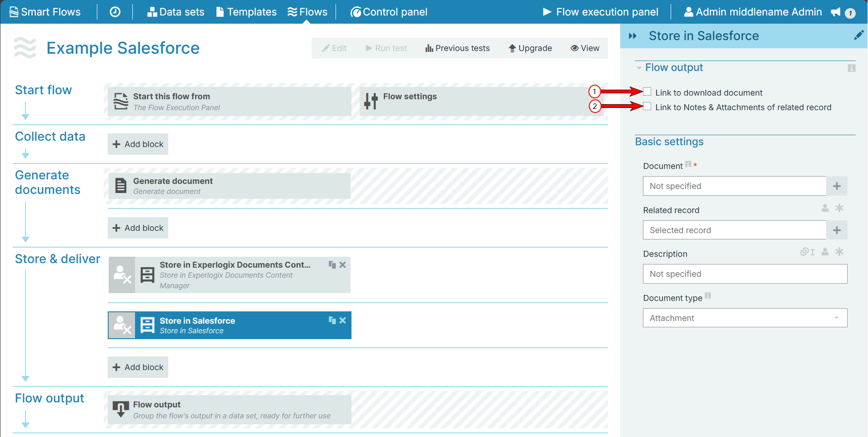Screen dimensions: 868x437
Task: Click the plus button beside Document field
Action: point(837,186)
